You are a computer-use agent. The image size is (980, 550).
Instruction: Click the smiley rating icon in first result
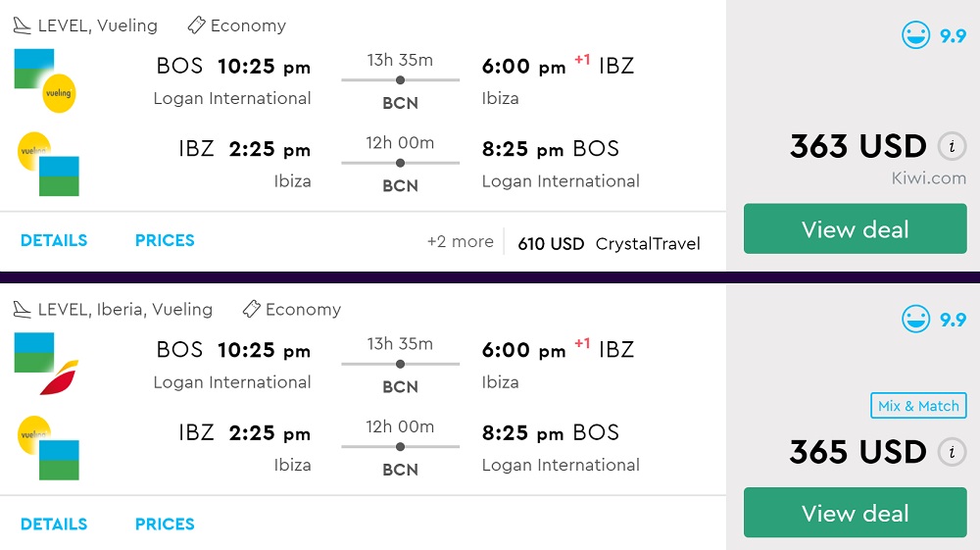pos(916,35)
